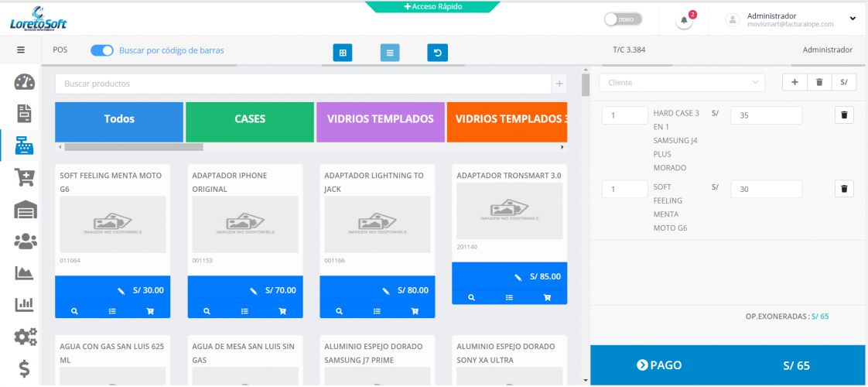Expand the Administrador account menu

[x=852, y=19]
